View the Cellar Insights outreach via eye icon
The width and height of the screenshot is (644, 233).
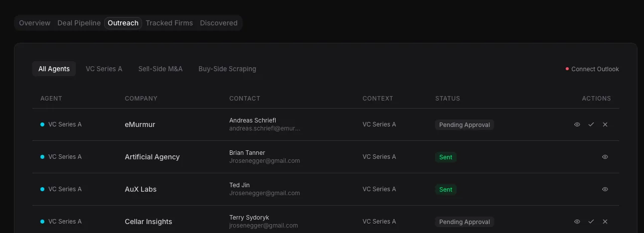pyautogui.click(x=577, y=222)
